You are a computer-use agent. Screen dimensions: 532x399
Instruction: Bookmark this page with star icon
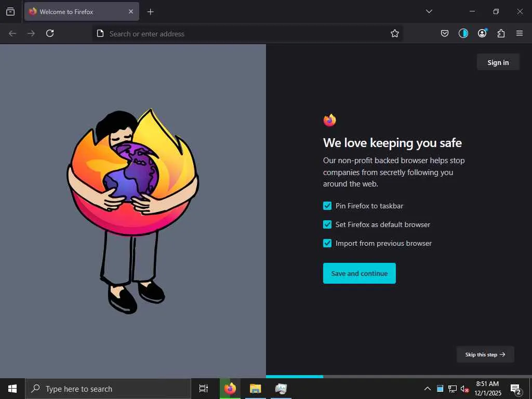(x=395, y=34)
